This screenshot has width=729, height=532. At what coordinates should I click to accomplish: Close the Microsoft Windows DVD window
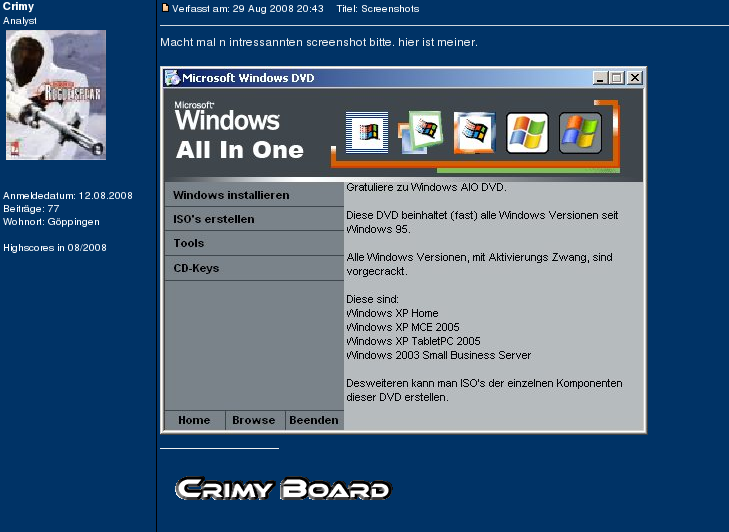pyautogui.click(x=635, y=78)
